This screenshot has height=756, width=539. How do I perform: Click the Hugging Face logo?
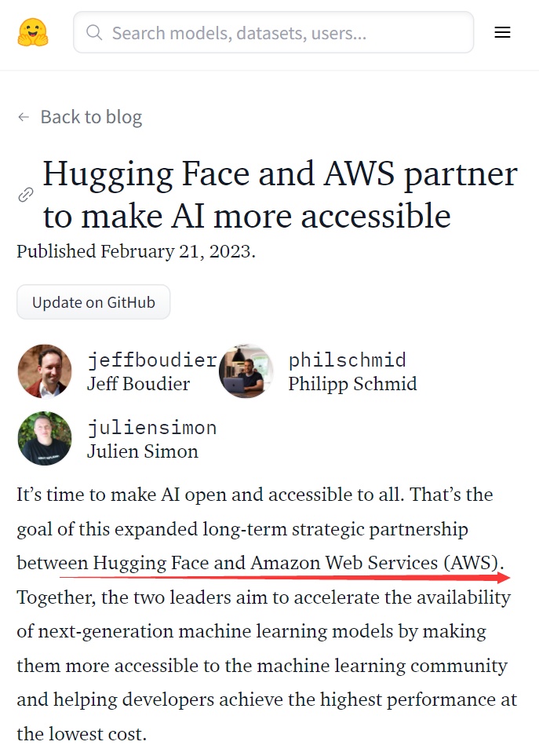(33, 32)
